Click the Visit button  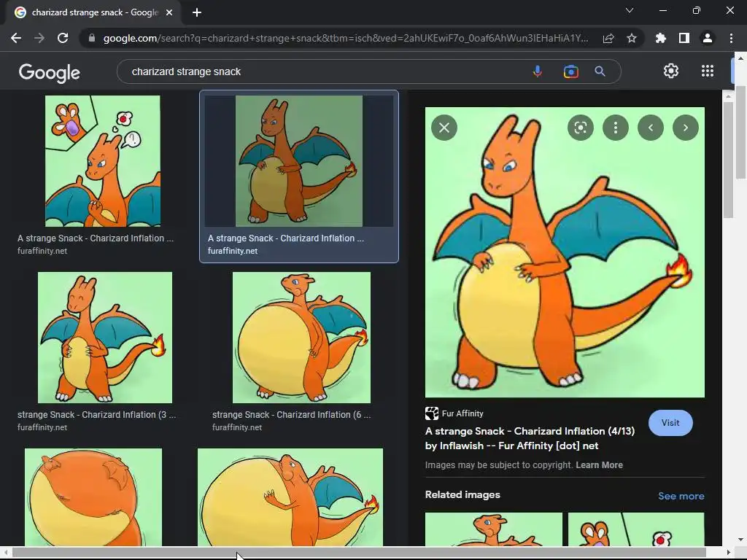pyautogui.click(x=670, y=423)
